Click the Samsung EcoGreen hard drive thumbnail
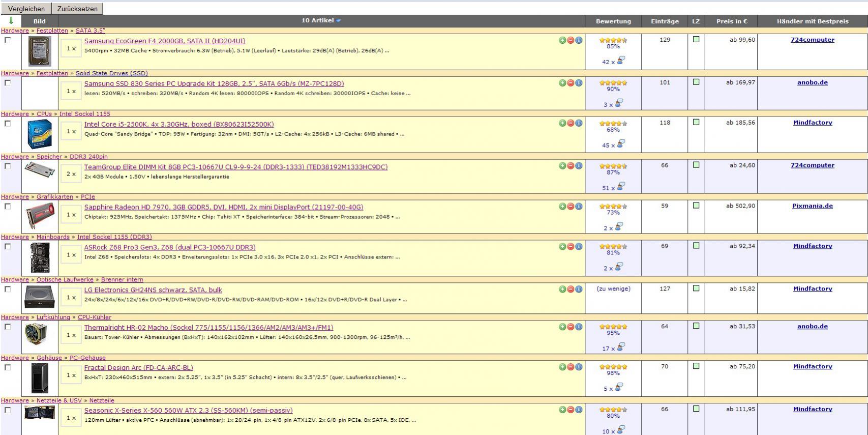 pos(40,51)
